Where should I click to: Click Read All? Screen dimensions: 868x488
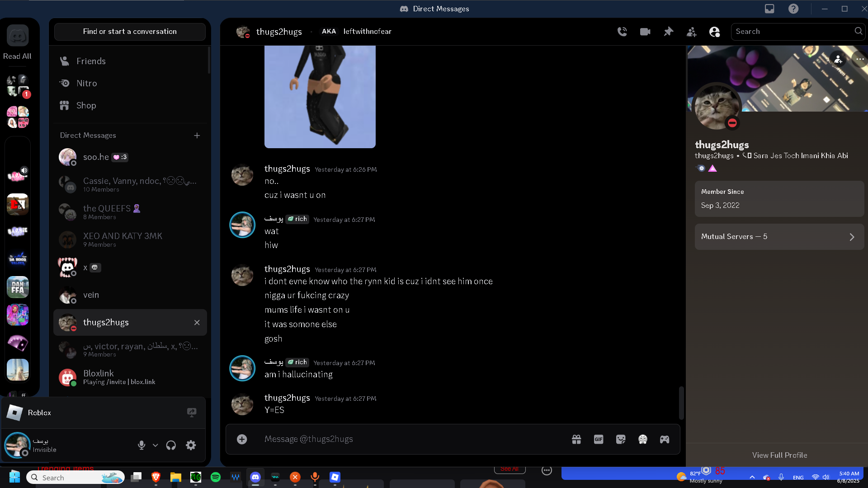point(17,56)
